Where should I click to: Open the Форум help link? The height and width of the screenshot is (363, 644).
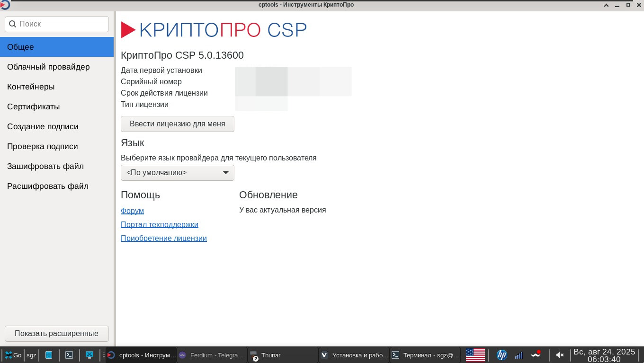[x=132, y=211]
